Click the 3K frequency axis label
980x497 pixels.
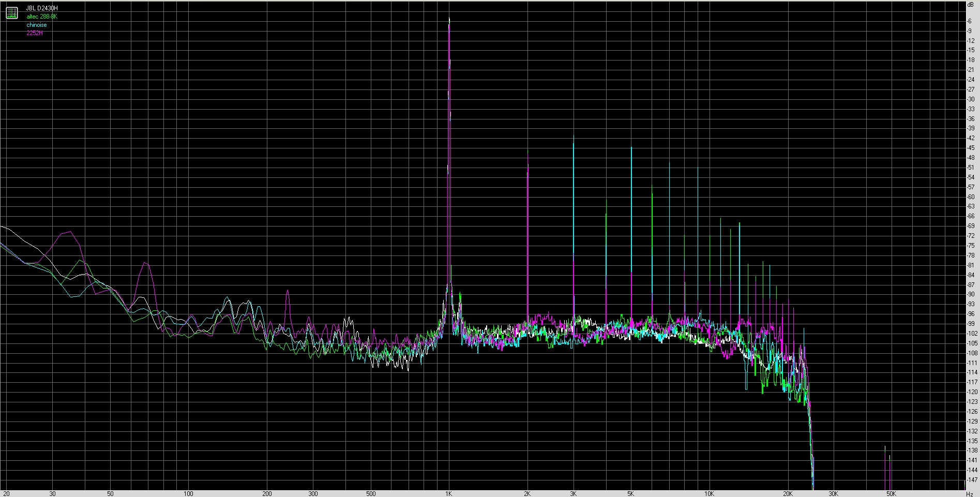pyautogui.click(x=573, y=494)
